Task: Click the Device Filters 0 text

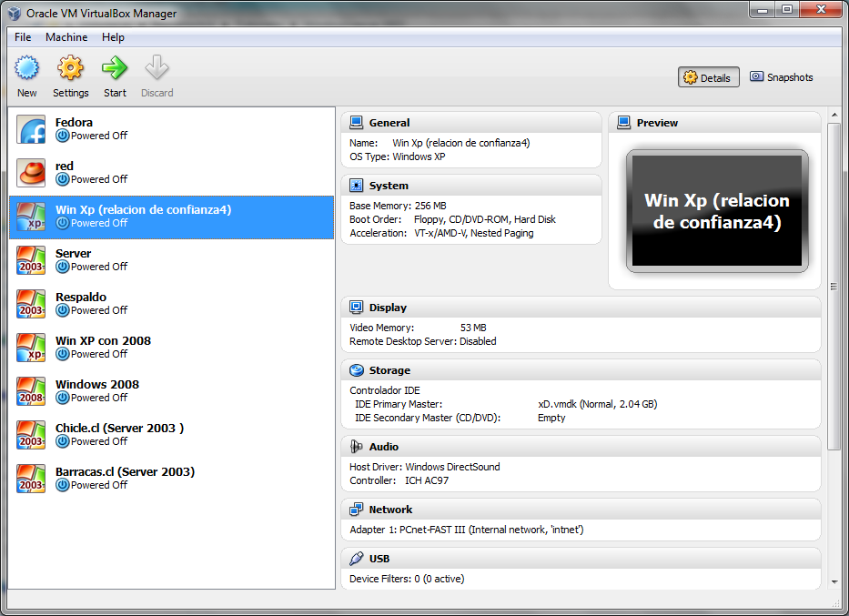Action: pyautogui.click(x=407, y=580)
